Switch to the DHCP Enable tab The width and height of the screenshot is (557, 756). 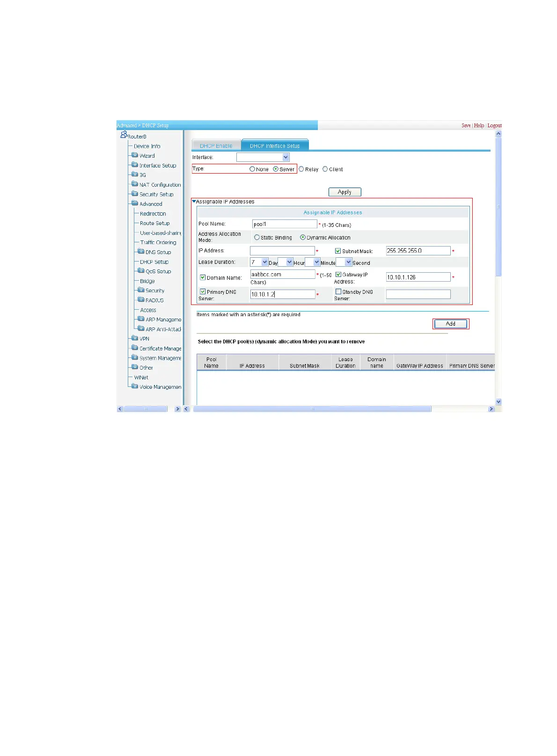point(216,145)
